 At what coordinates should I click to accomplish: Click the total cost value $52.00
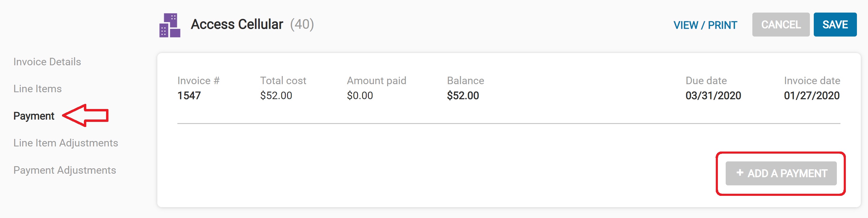point(276,96)
